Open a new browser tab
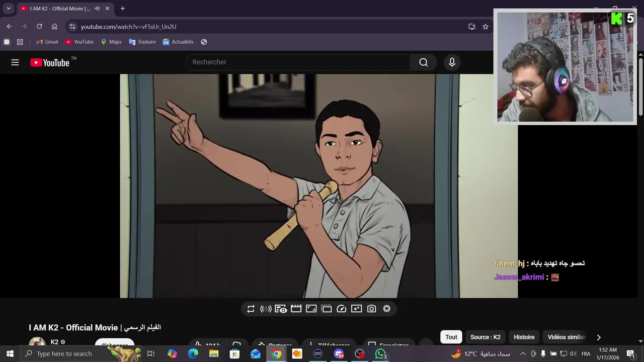 [x=122, y=9]
